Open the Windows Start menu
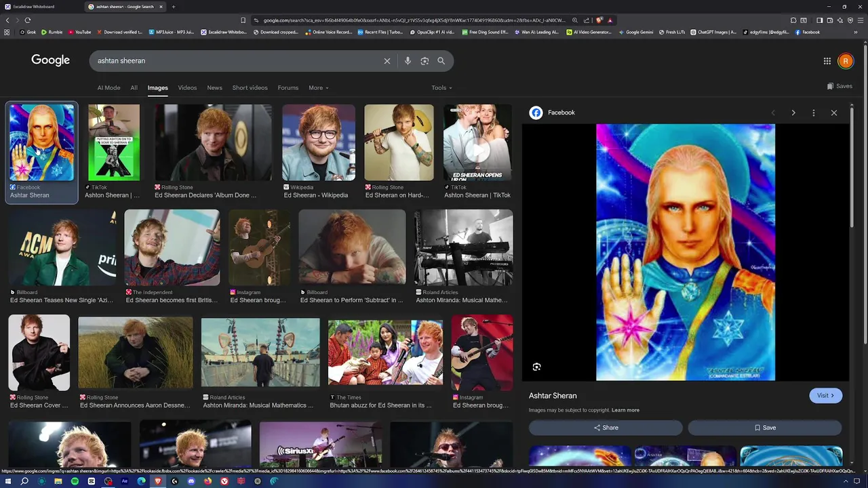This screenshot has height=488, width=868. [8, 481]
